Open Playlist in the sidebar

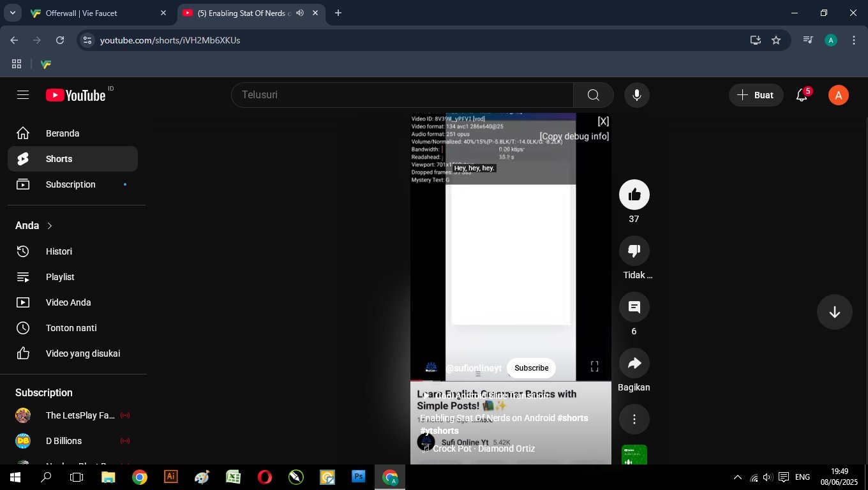(x=73, y=277)
